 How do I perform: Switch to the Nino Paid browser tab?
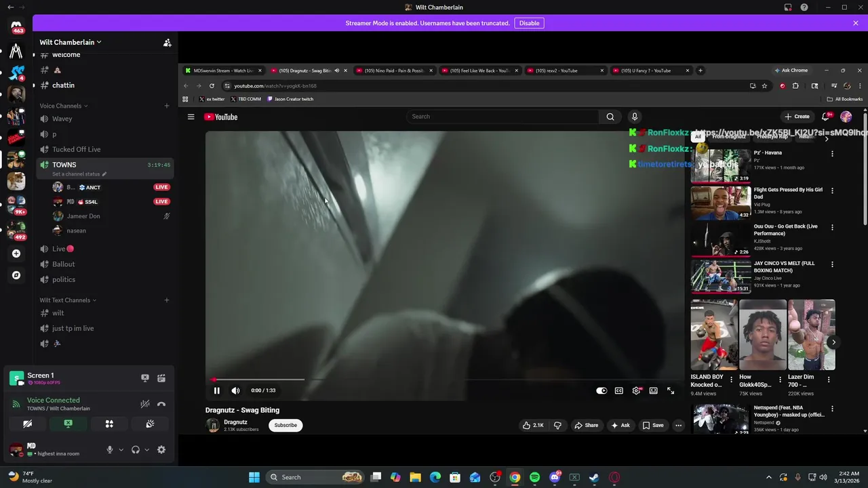click(x=393, y=70)
